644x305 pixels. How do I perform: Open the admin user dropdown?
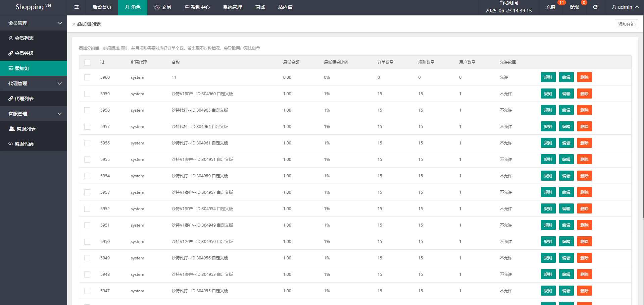click(625, 7)
